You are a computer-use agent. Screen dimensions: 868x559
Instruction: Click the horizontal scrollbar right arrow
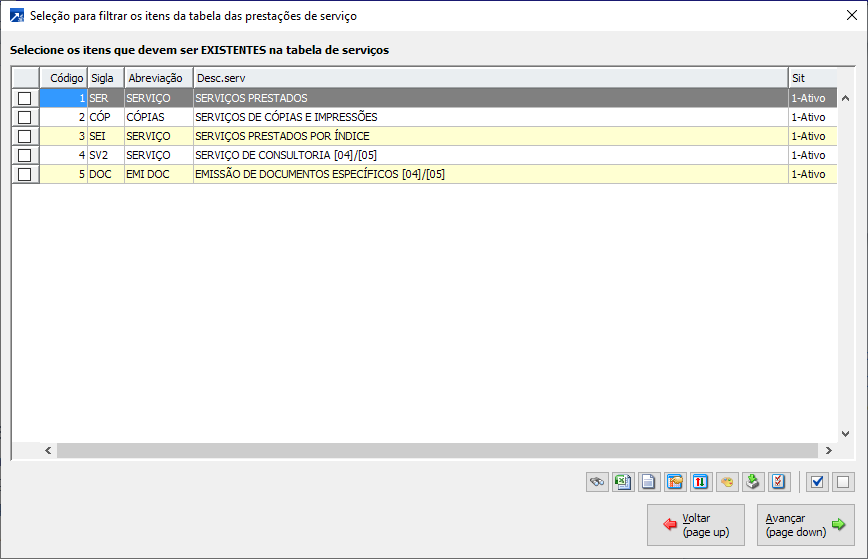[x=829, y=451]
